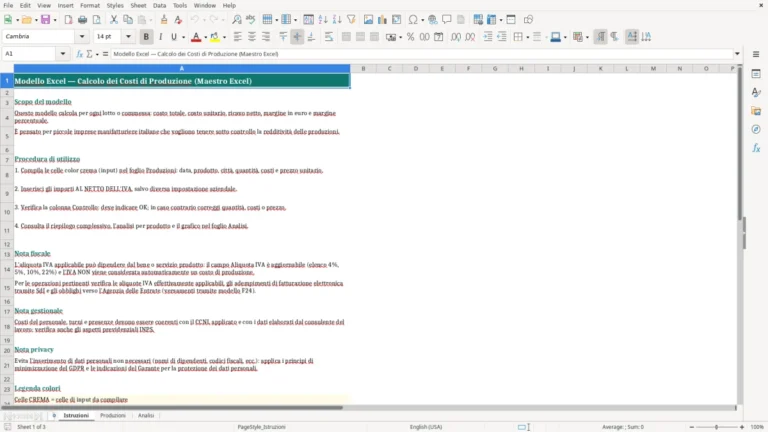Click column A header

point(182,69)
